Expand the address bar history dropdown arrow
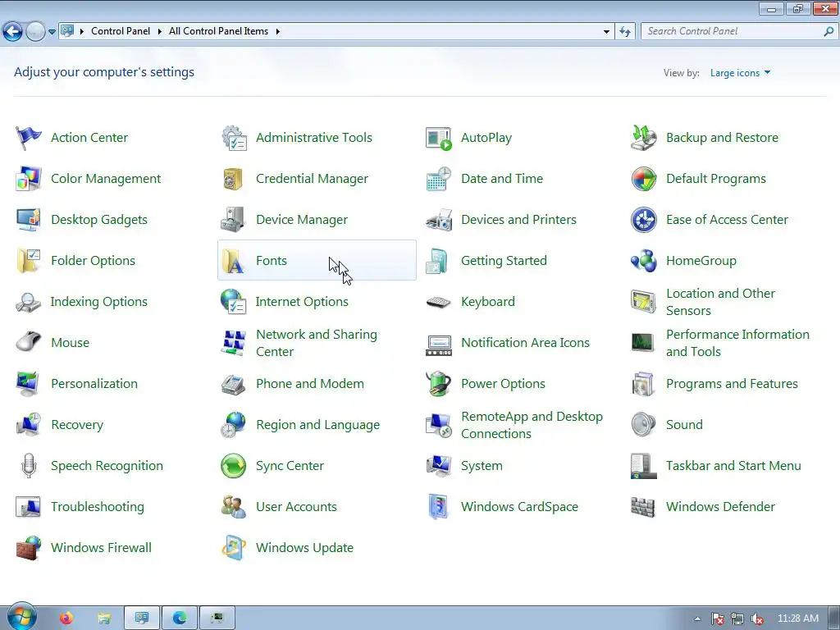The height and width of the screenshot is (630, 840). click(606, 32)
